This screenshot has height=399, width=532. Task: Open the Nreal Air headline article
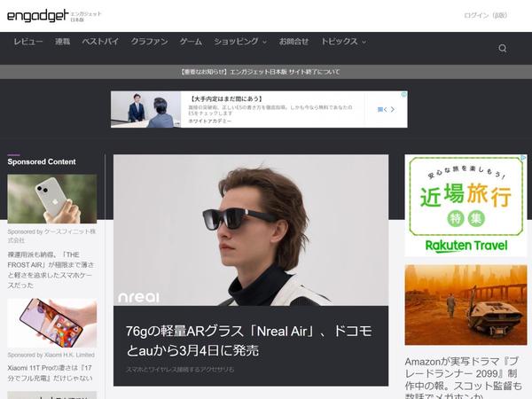249,340
